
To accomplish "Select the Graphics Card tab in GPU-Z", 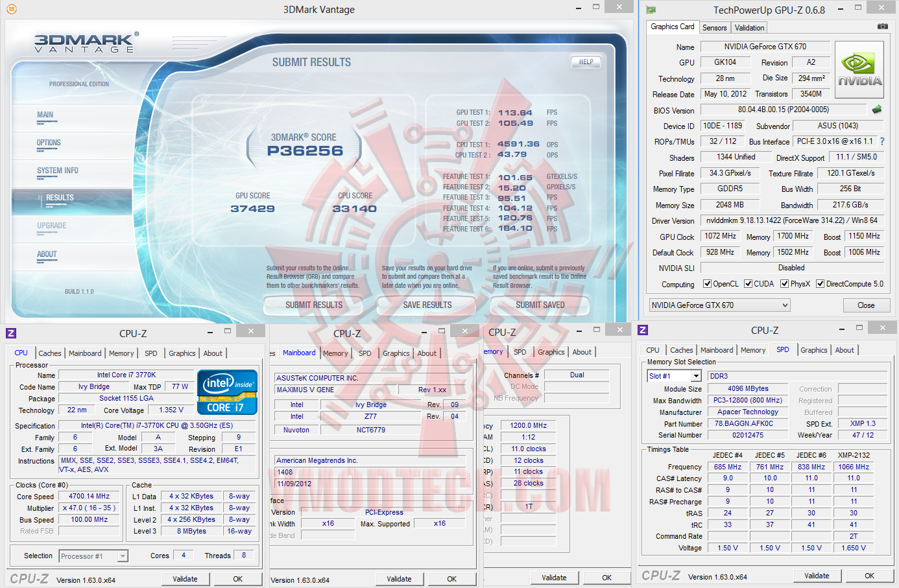I will point(673,27).
